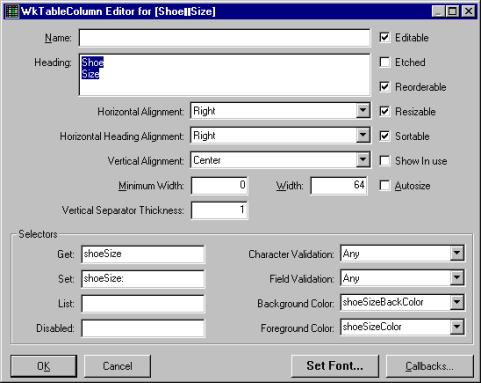Image resolution: width=481 pixels, height=383 pixels.
Task: Close the WkTableColumn Editor window
Action: click(x=468, y=11)
